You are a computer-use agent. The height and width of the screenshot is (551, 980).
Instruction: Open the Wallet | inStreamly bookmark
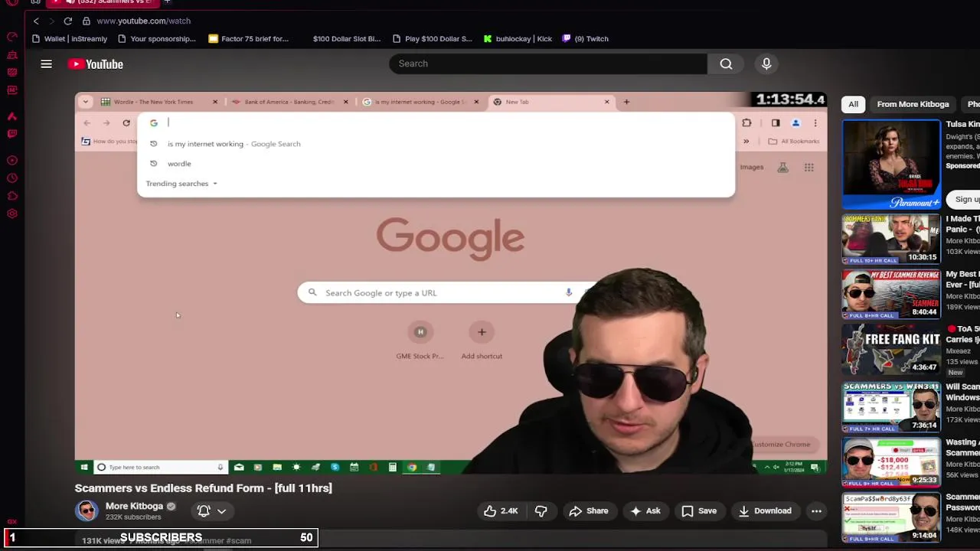click(x=70, y=39)
